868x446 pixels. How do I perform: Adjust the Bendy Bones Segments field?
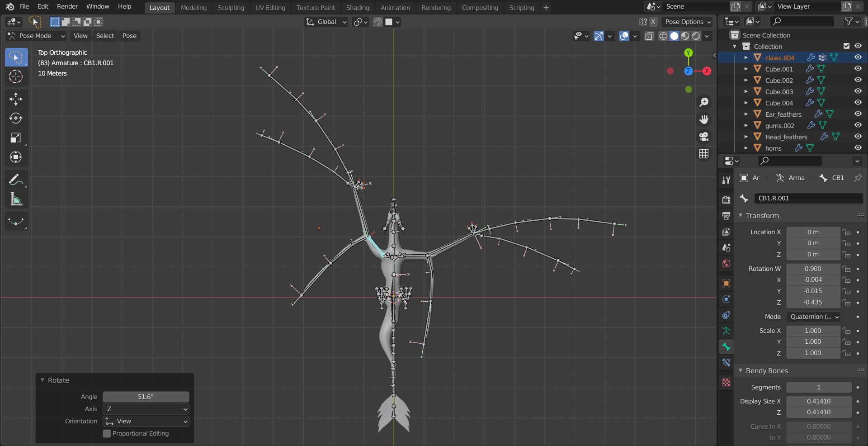pos(819,387)
